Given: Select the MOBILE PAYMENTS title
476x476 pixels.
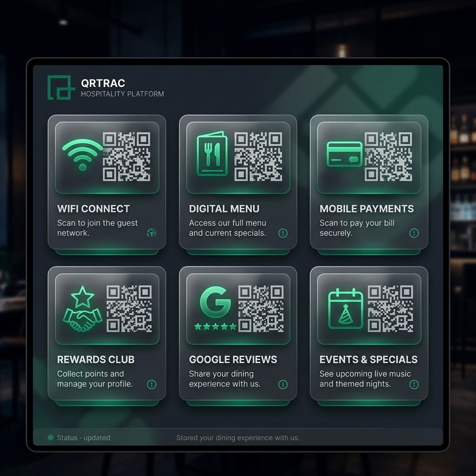Looking at the screenshot, I should pyautogui.click(x=367, y=209).
